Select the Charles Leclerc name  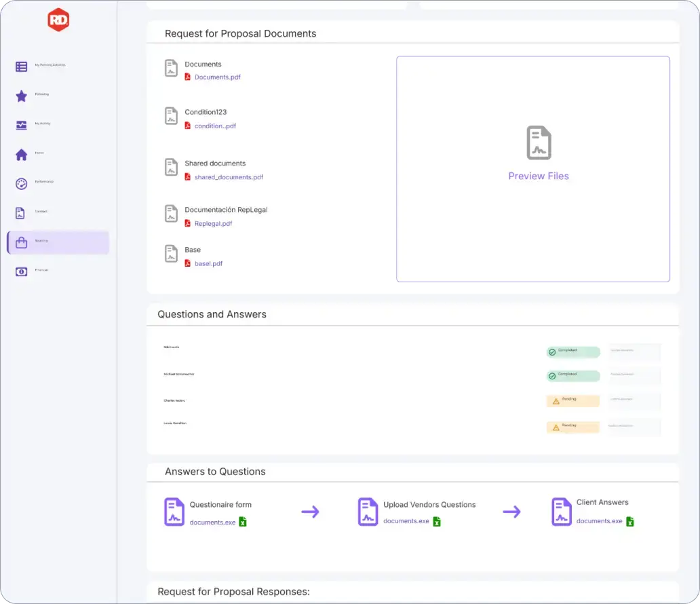tap(174, 400)
